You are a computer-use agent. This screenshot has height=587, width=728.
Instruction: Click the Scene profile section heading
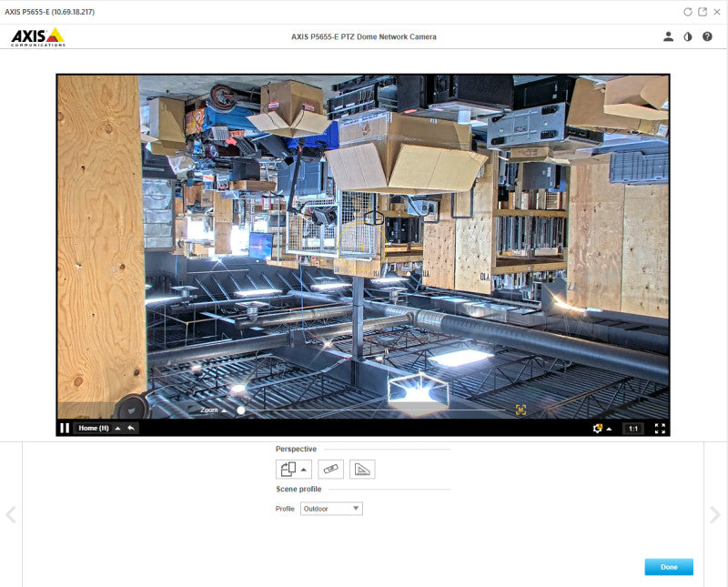point(298,489)
